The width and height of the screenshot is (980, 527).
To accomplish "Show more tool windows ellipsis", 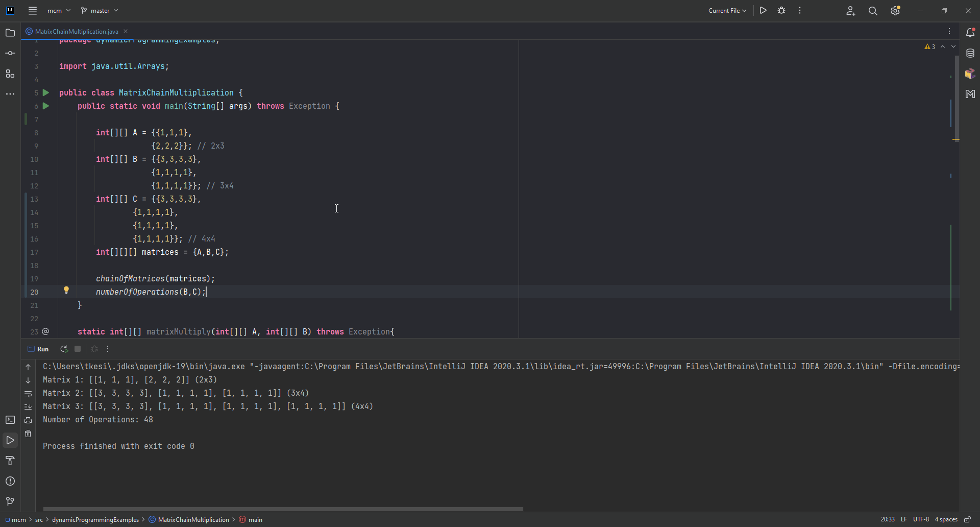I will click(10, 94).
